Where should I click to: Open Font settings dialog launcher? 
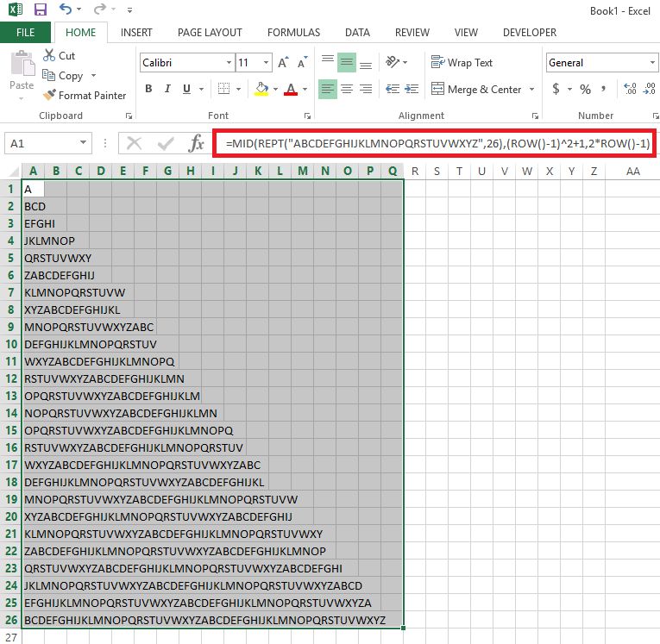[x=308, y=116]
